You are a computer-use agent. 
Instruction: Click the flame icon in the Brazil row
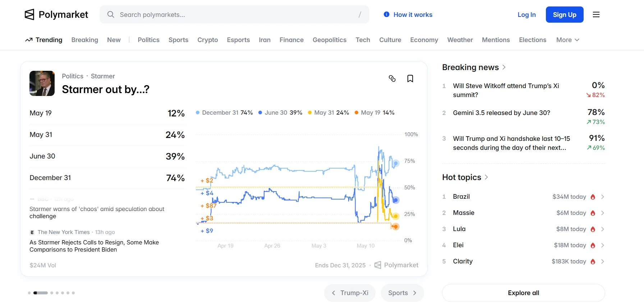593,197
